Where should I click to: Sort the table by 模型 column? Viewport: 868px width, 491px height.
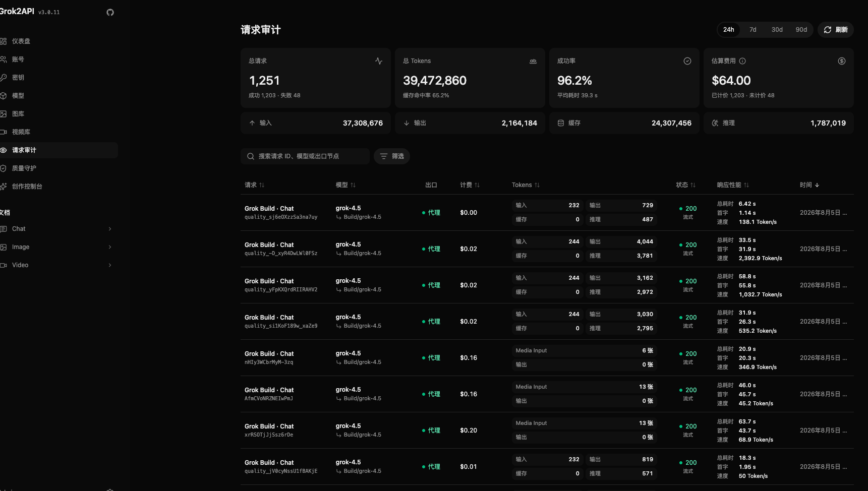(x=346, y=185)
